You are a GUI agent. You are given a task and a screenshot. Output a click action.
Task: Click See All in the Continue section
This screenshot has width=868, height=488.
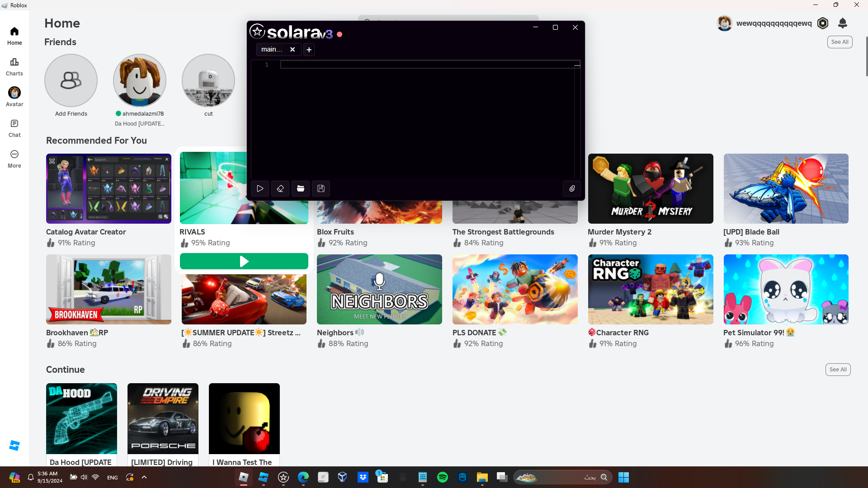point(838,370)
